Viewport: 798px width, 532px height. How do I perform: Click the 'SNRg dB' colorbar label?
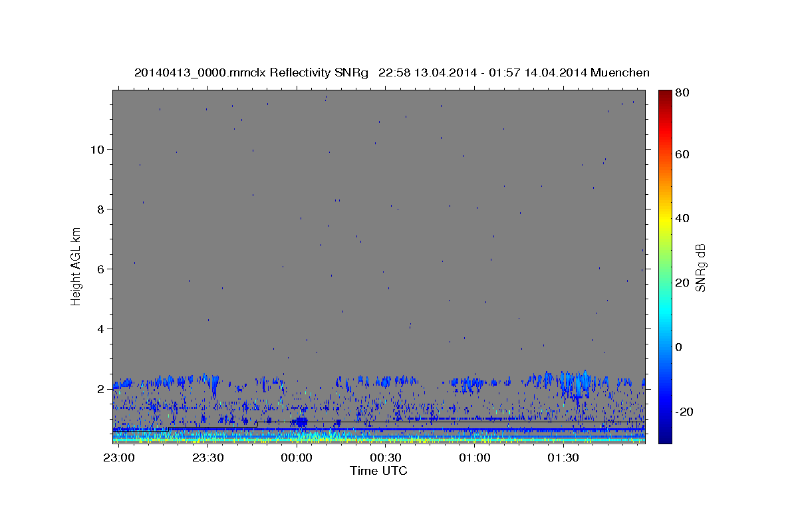point(700,267)
